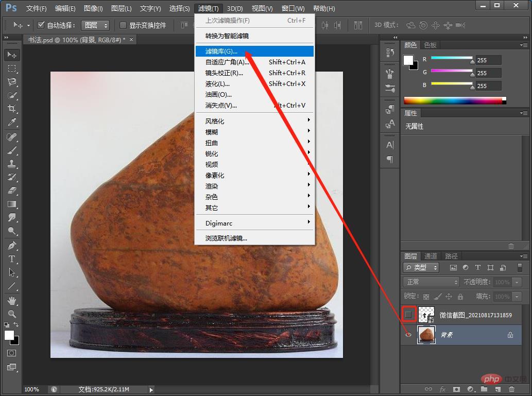Enable the 自动选择 checkbox
The height and width of the screenshot is (396, 532).
tap(41, 25)
